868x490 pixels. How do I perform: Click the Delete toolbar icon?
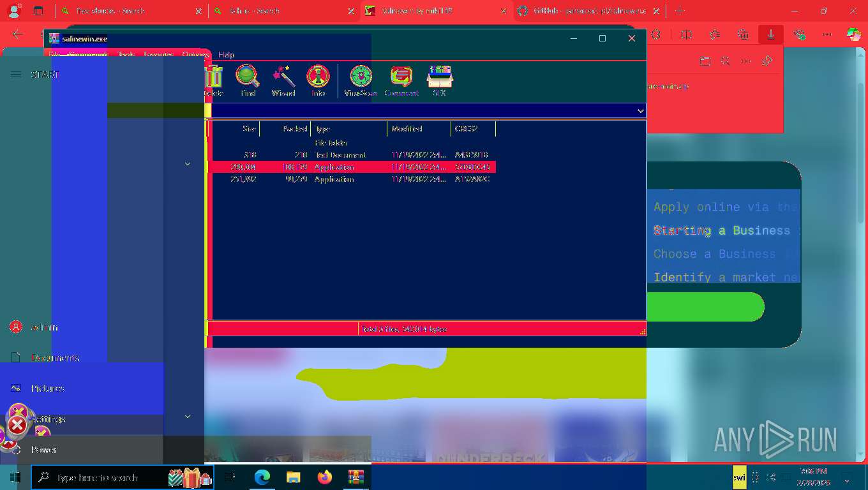(x=214, y=81)
